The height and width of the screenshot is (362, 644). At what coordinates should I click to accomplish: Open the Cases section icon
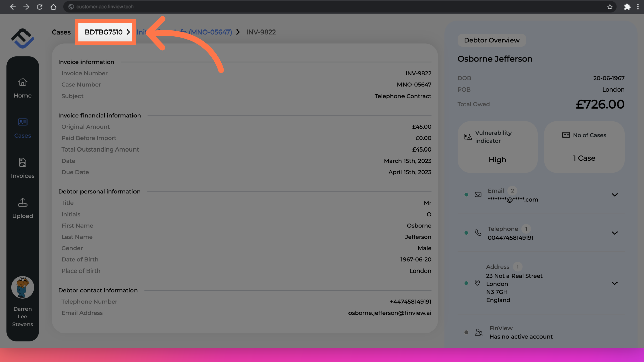tap(22, 122)
